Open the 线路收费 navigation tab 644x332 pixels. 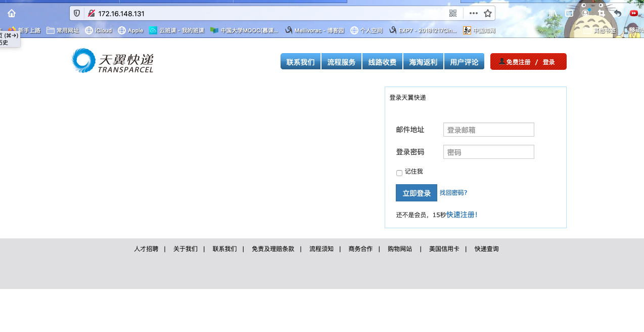tap(382, 62)
